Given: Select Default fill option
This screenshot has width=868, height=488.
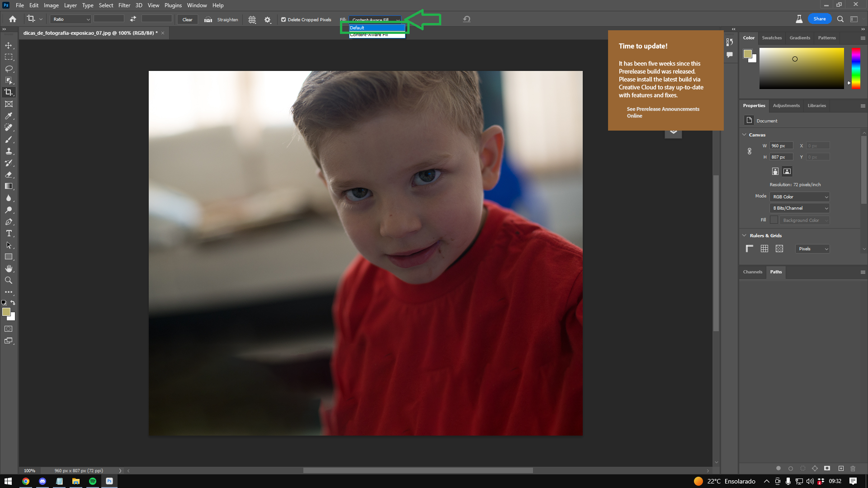Looking at the screenshot, I should click(x=376, y=28).
